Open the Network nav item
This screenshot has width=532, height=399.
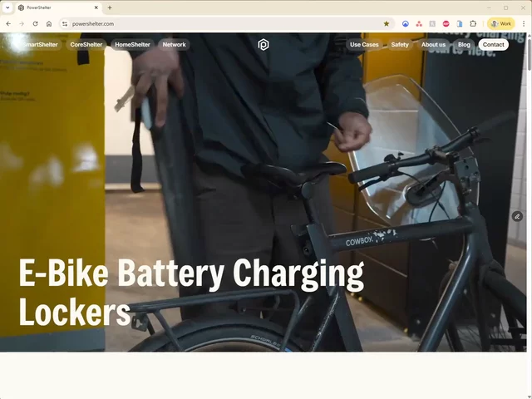(174, 44)
